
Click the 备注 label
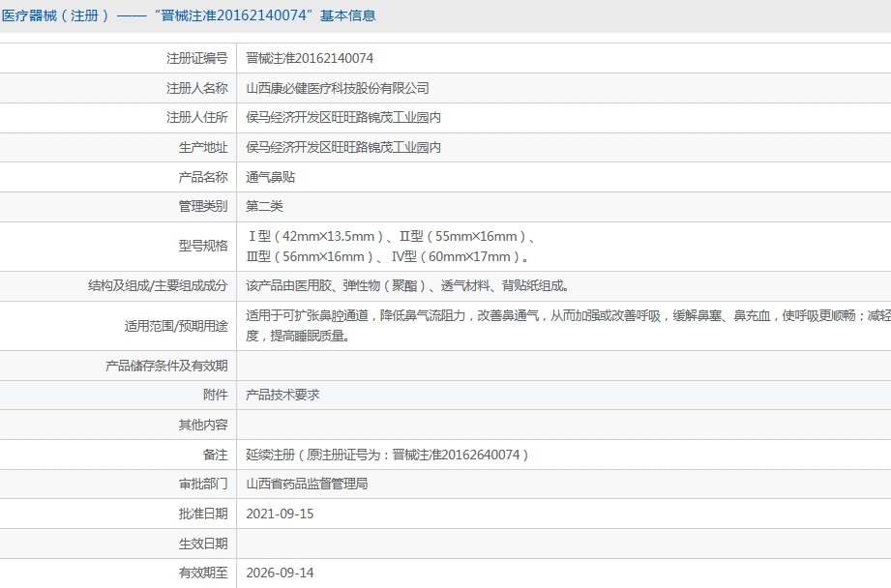(216, 456)
